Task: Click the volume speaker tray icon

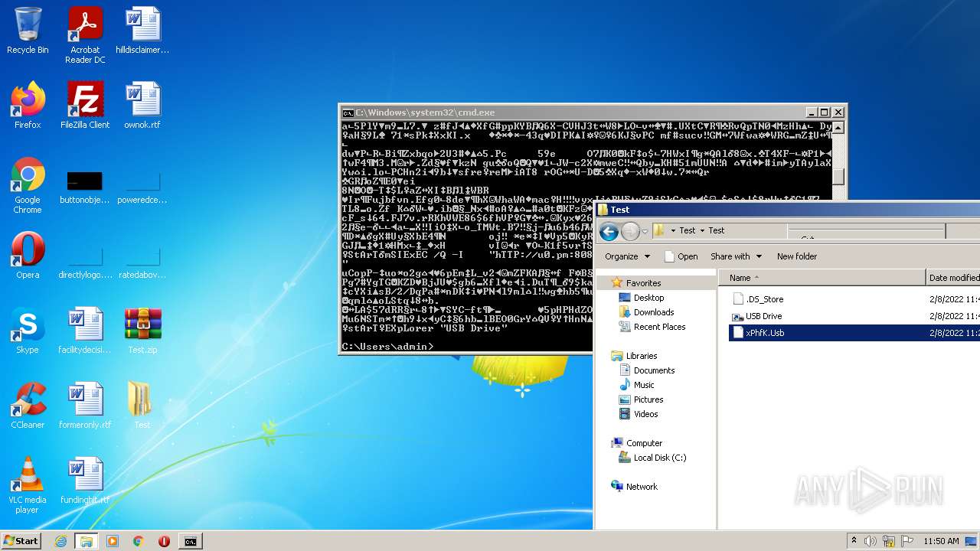Action: [x=871, y=541]
